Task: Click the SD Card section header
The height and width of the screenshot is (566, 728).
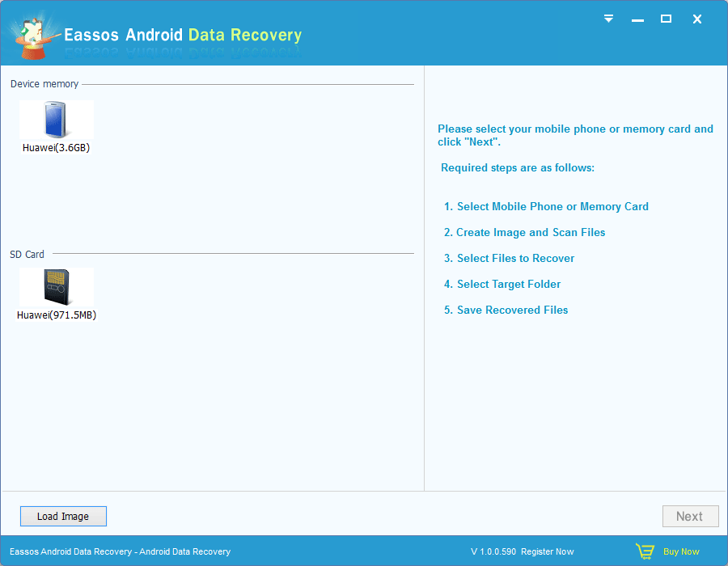Action: coord(28,254)
